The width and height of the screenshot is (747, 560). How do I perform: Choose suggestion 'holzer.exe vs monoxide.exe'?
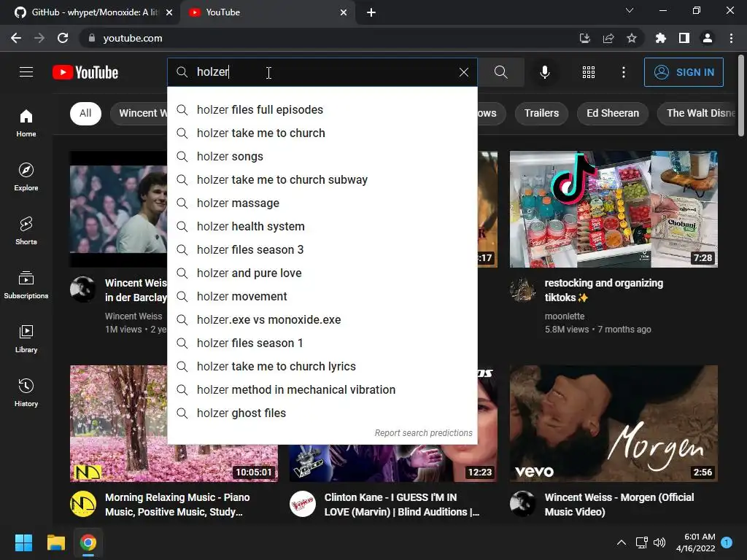[322, 320]
